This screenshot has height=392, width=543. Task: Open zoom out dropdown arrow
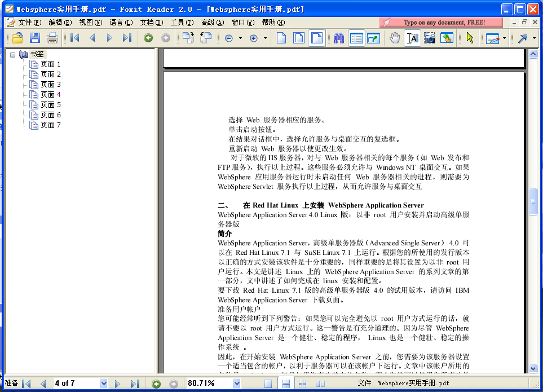tap(240, 38)
